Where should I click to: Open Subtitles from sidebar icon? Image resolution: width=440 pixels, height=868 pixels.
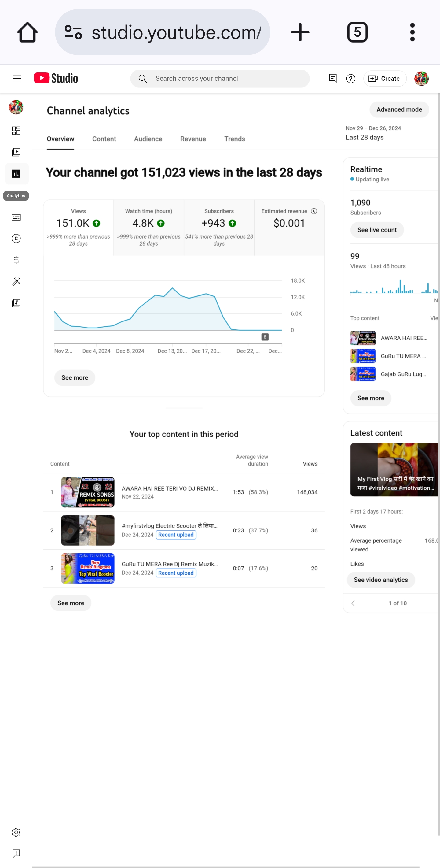pos(16,217)
